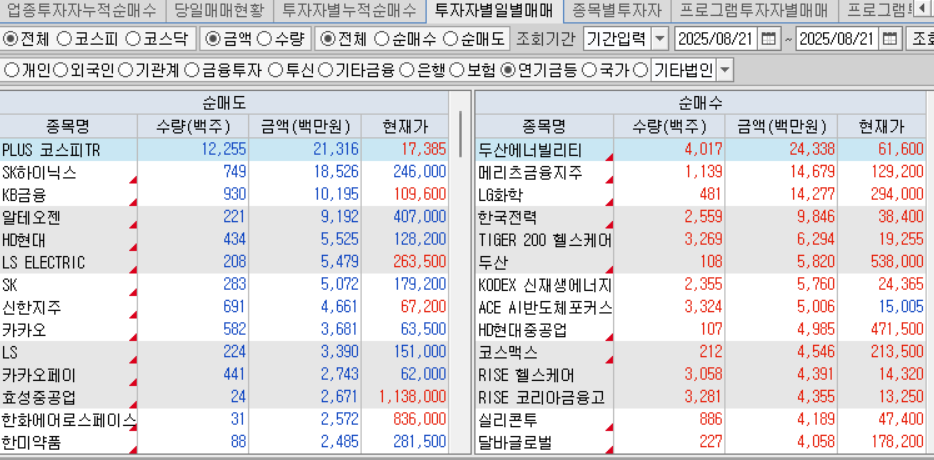Image resolution: width=934 pixels, height=460 pixels.
Task: Select TIGER 200 헬스케어 row
Action: click(700, 240)
